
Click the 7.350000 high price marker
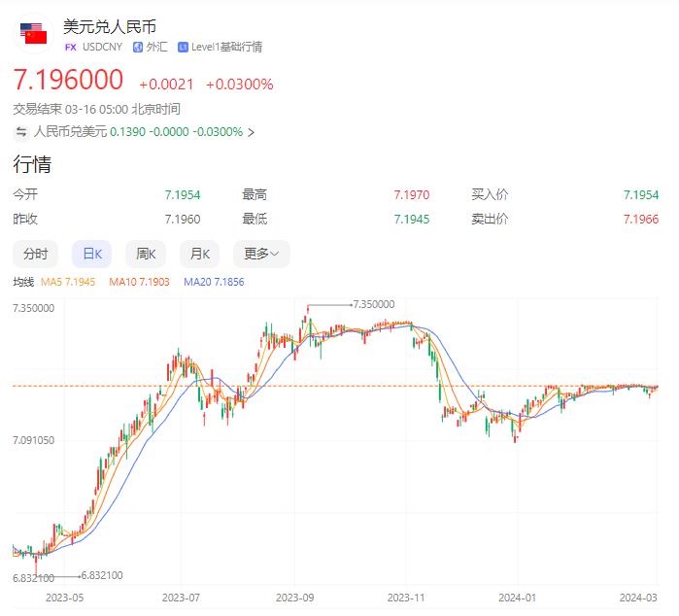373,304
